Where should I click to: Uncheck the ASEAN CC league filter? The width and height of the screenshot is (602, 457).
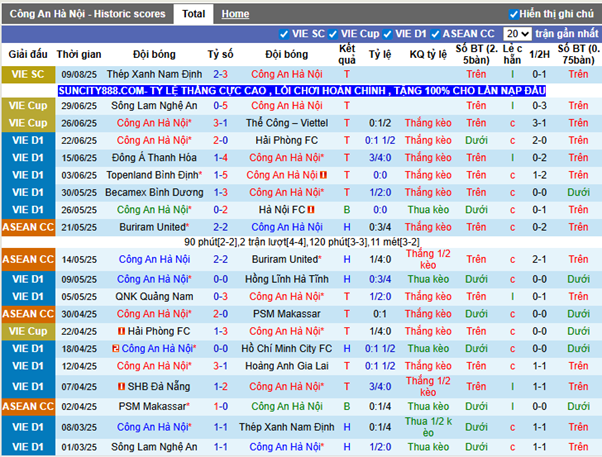[x=435, y=35]
